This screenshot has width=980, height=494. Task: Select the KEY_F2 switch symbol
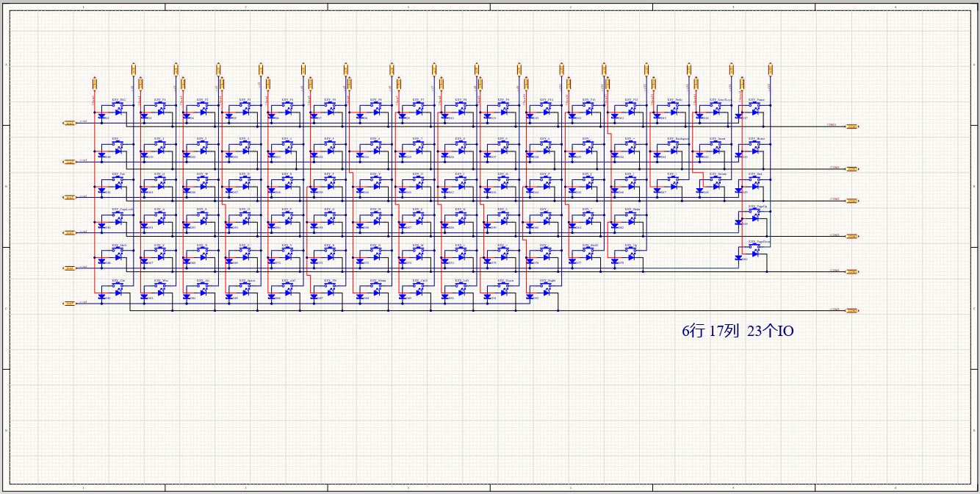point(203,104)
